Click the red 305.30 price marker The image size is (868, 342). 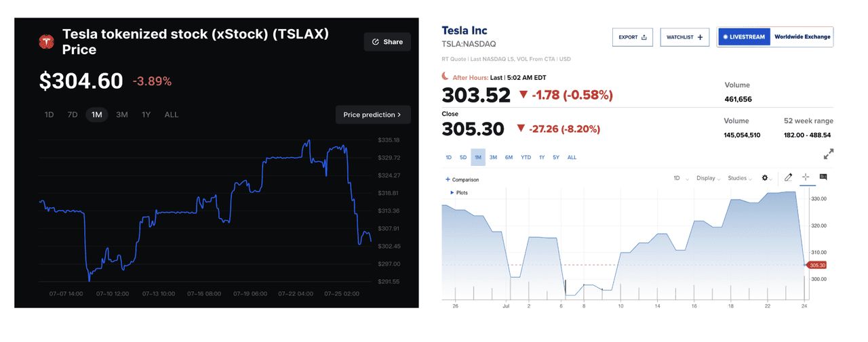click(x=817, y=265)
